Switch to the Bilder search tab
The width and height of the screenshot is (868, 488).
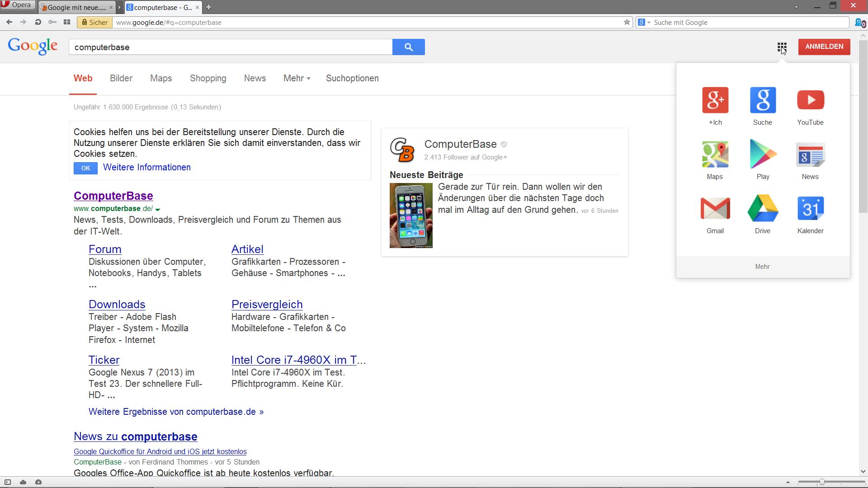(121, 78)
